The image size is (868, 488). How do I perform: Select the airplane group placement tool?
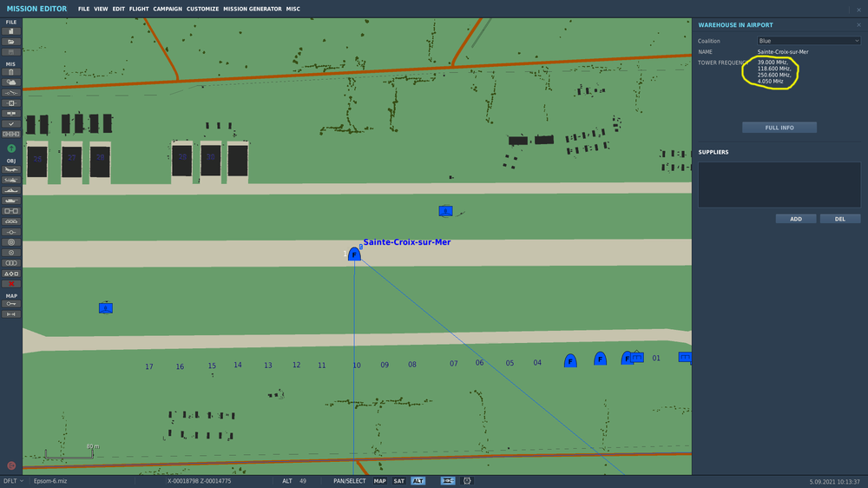pos(11,169)
